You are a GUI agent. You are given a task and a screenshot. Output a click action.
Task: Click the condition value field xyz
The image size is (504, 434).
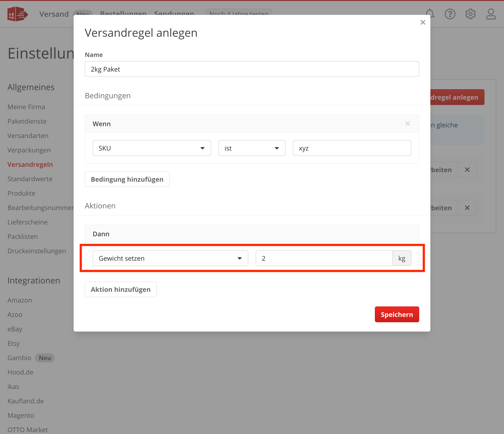[x=352, y=148]
